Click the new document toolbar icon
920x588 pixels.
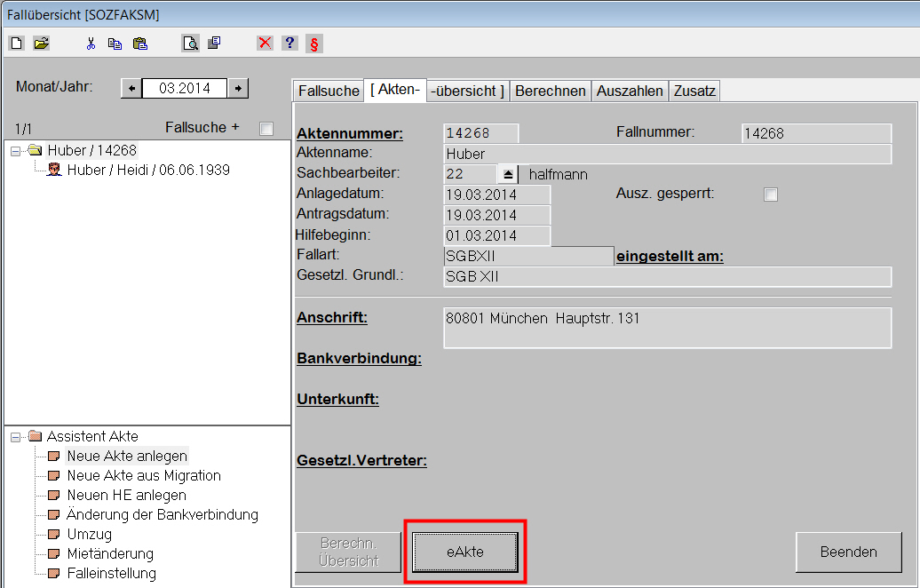(x=17, y=43)
